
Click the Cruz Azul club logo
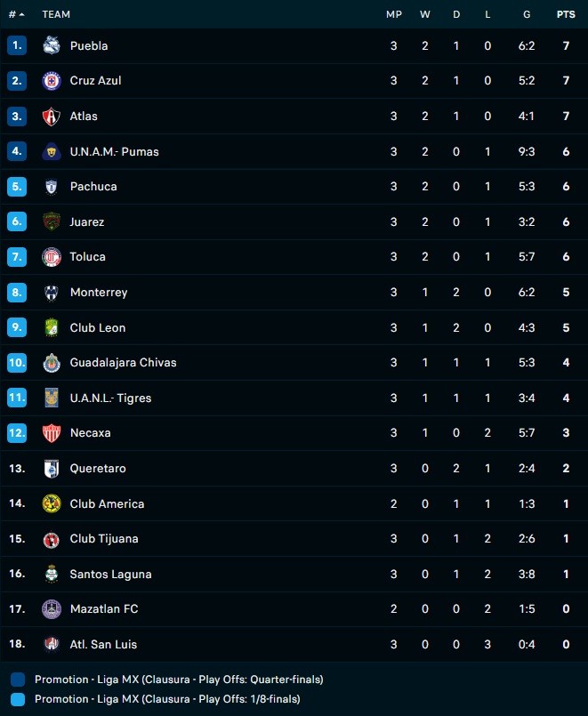click(x=51, y=81)
